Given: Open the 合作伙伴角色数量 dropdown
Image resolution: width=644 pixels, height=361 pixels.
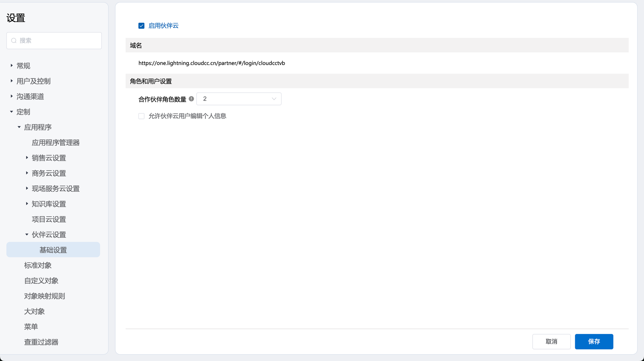Looking at the screenshot, I should 239,99.
